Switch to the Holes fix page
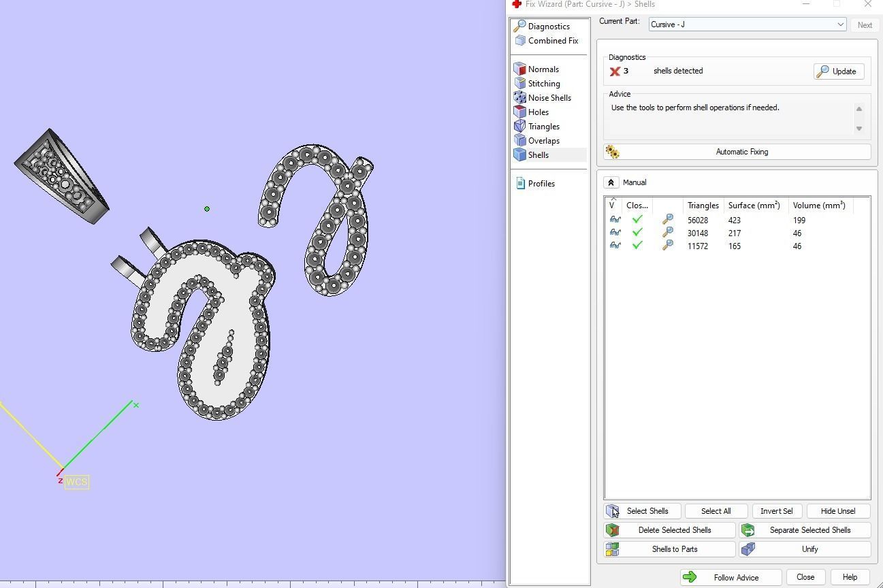The height and width of the screenshot is (588, 883). tap(539, 112)
